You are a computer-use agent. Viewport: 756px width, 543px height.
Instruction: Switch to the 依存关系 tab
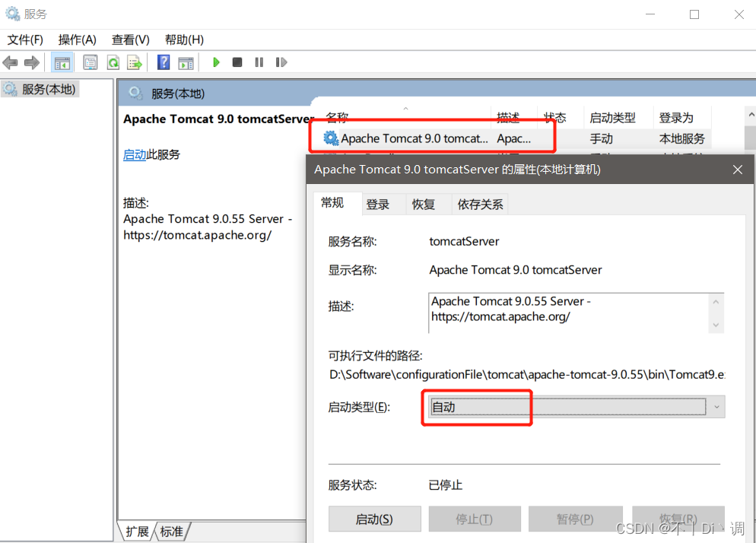480,205
